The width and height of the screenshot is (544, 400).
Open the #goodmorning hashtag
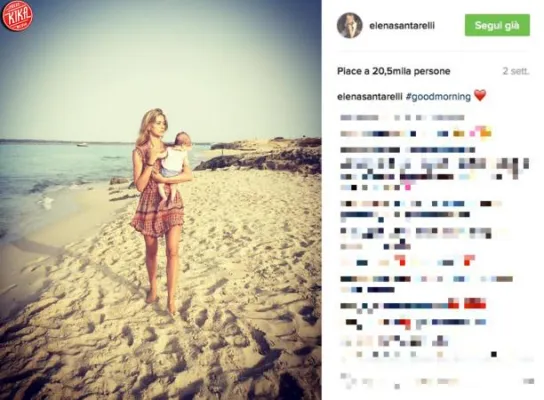pos(438,97)
